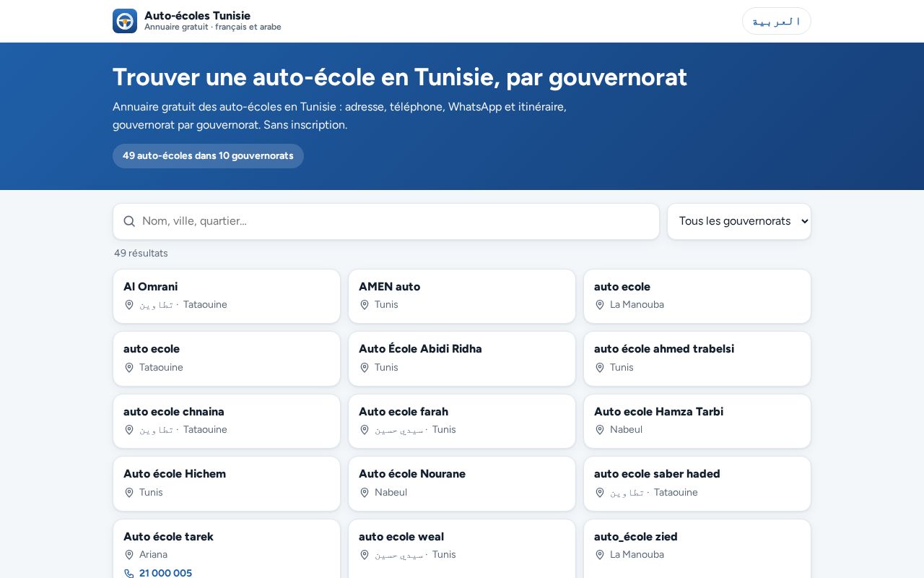
Task: Click the Auto-écoles Tunisie site title
Action: [197, 15]
